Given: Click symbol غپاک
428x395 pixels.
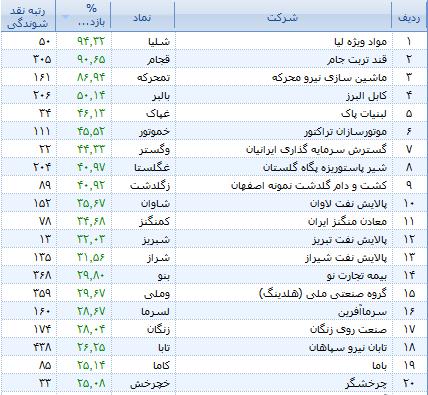Looking at the screenshot, I should click(x=158, y=114).
